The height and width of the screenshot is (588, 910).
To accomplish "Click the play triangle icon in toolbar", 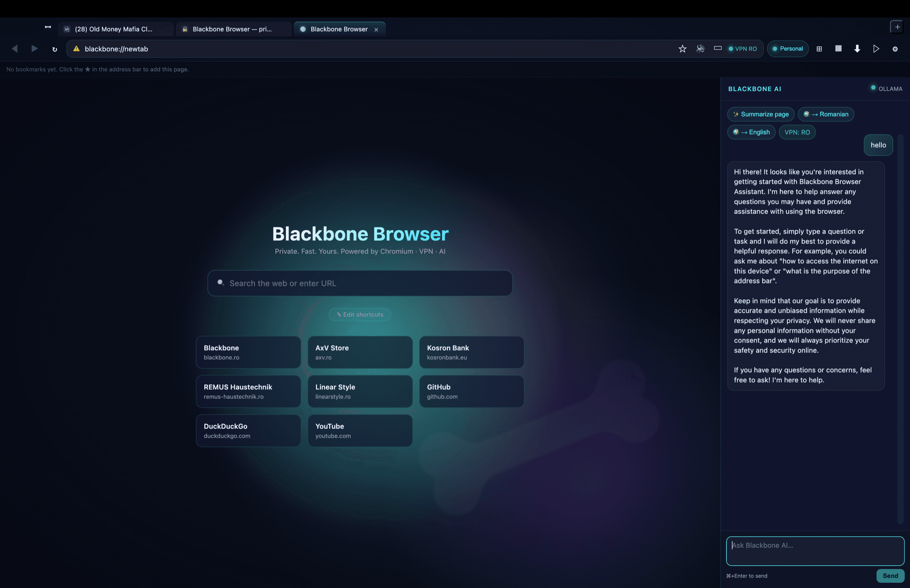I will pyautogui.click(x=876, y=49).
